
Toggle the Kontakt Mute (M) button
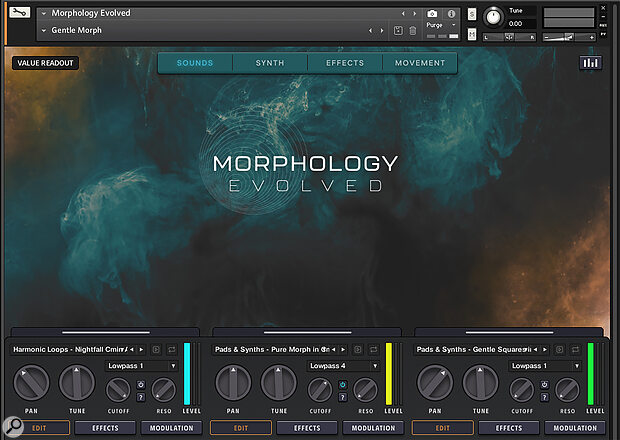tap(472, 34)
